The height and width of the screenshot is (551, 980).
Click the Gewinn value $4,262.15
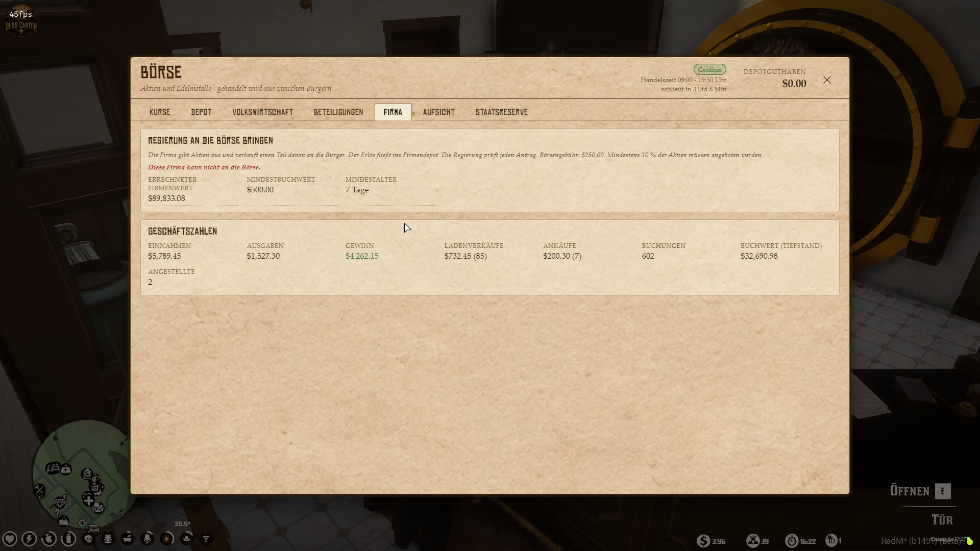tap(362, 256)
